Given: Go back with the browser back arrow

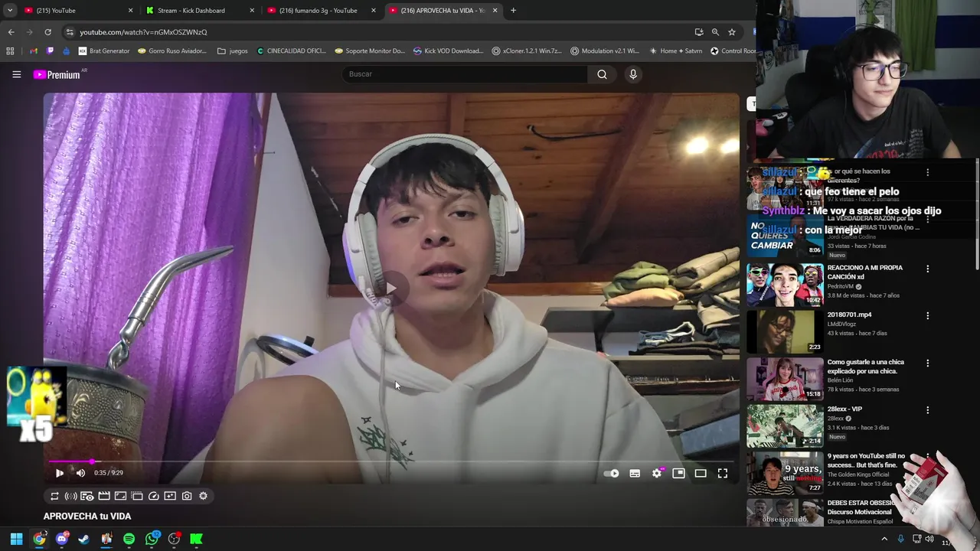Looking at the screenshot, I should 11,32.
